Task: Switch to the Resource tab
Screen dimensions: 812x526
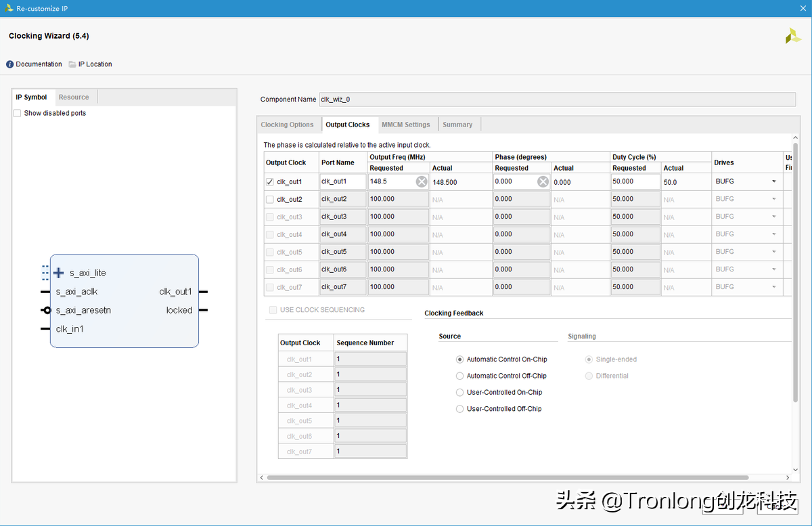Action: click(x=74, y=97)
